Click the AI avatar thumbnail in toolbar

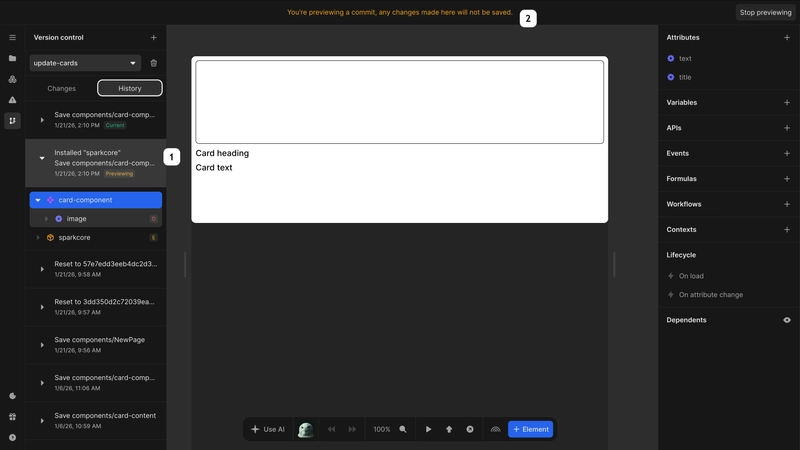[306, 430]
